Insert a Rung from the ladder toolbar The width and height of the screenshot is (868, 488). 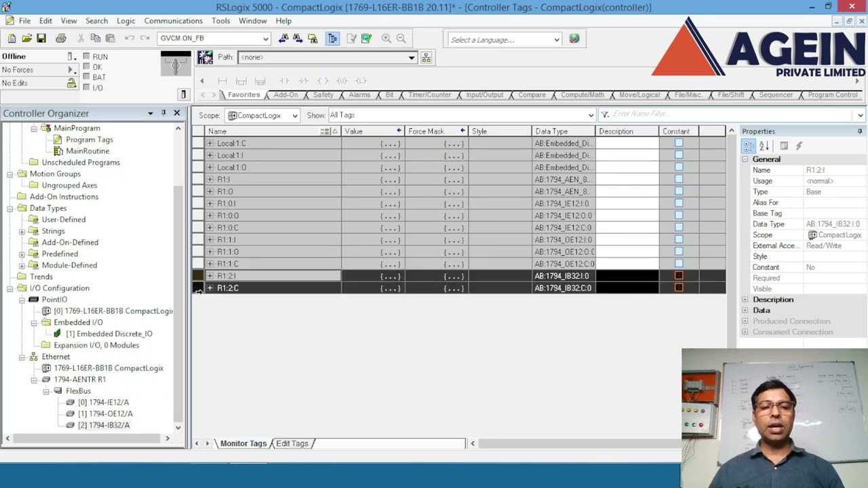coord(222,81)
